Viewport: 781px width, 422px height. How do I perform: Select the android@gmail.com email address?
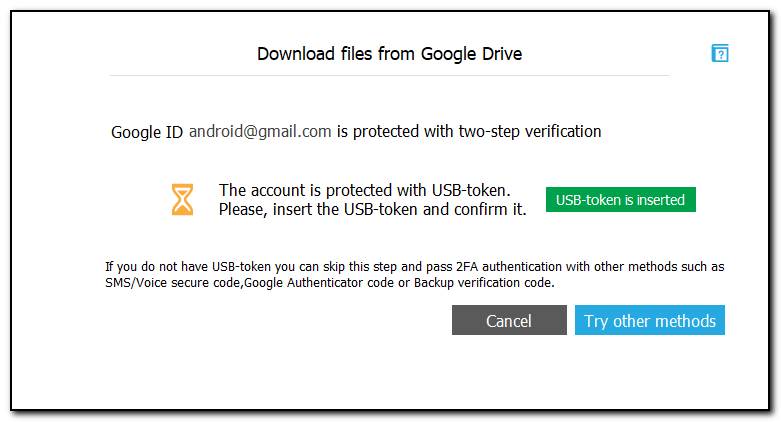[260, 131]
